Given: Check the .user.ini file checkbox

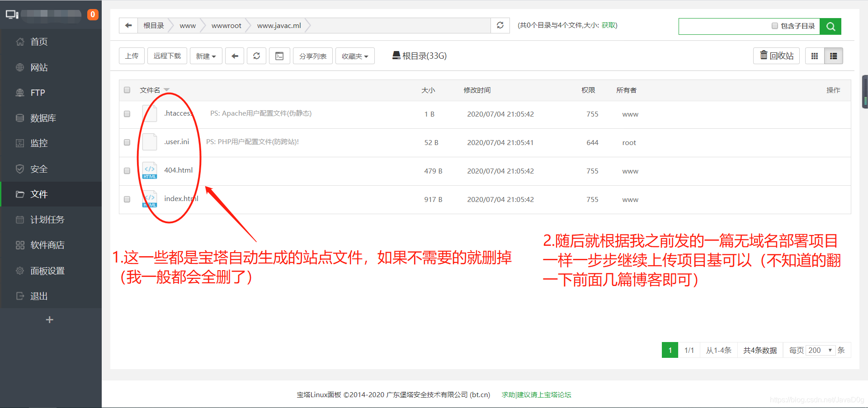Looking at the screenshot, I should click(127, 142).
